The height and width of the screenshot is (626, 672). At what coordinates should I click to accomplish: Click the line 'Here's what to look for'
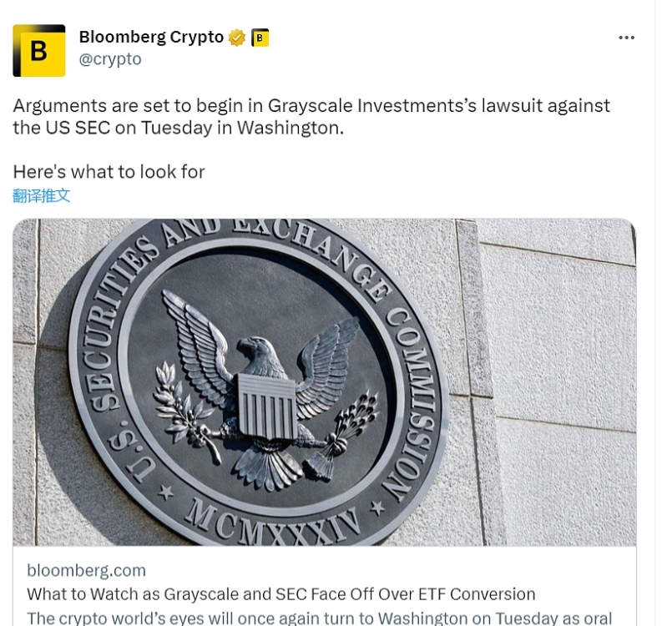point(109,172)
